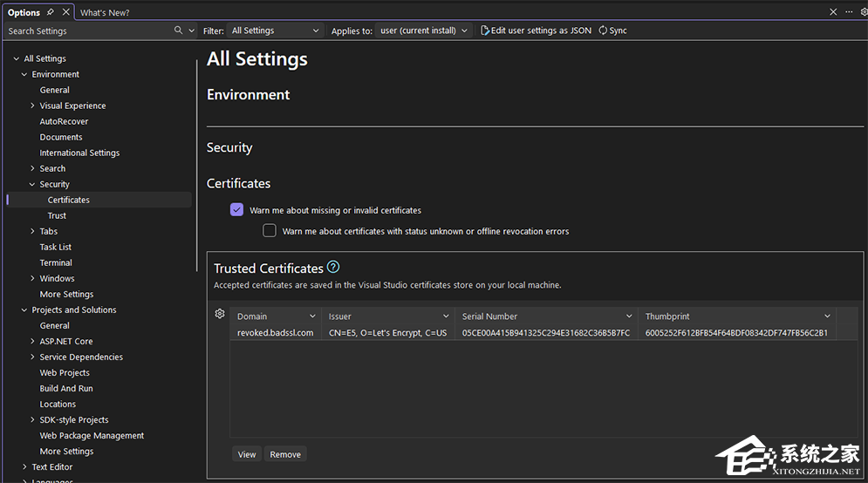This screenshot has width=868, height=483.
Task: Expand the Windows tree node
Action: [32, 278]
